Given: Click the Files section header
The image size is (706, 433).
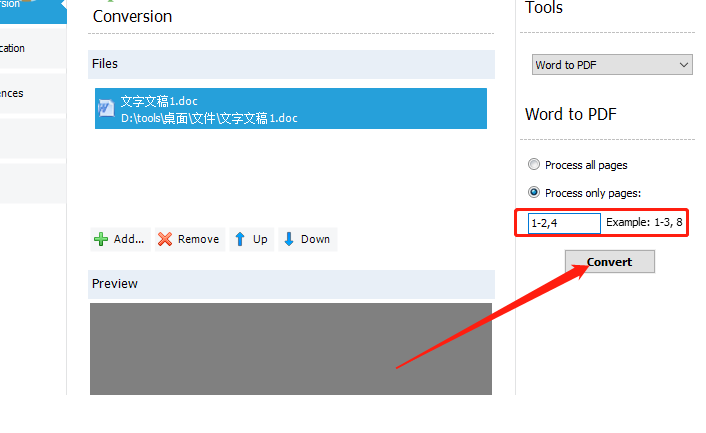Looking at the screenshot, I should click(291, 64).
